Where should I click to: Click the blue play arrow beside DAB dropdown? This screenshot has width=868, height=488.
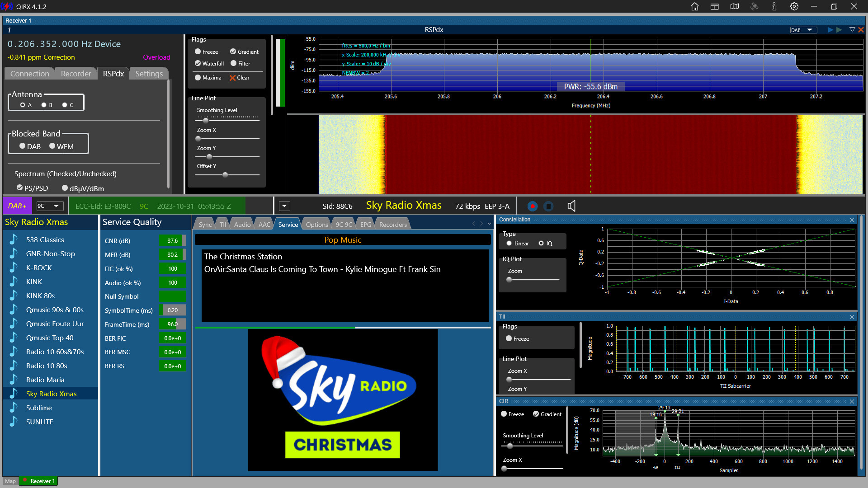[830, 30]
